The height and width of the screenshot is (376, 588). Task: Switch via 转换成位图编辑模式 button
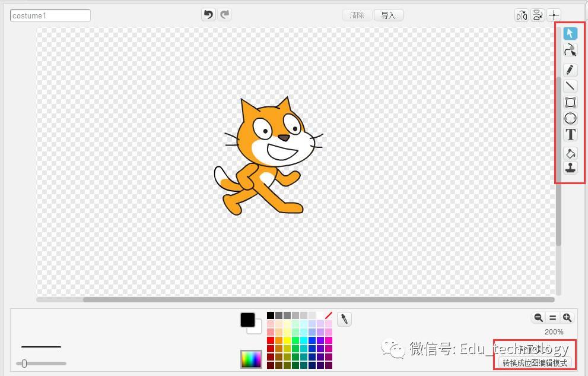tap(535, 363)
